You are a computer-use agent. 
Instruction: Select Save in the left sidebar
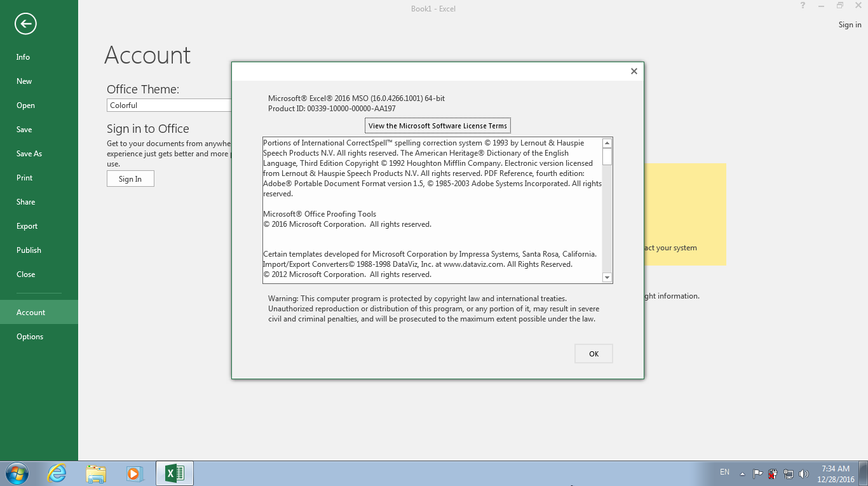(x=39, y=130)
